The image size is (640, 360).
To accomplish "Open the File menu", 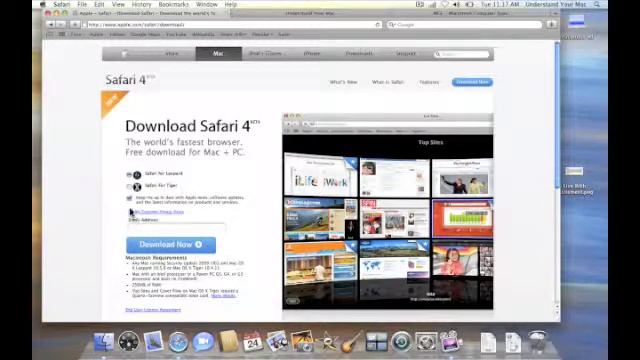I will tap(82, 4).
